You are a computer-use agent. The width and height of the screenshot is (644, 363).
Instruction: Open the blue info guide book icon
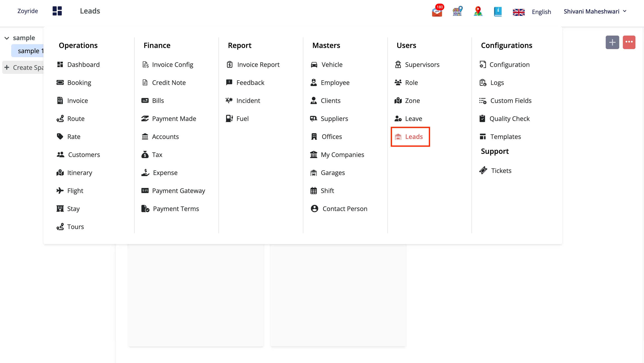click(x=498, y=11)
